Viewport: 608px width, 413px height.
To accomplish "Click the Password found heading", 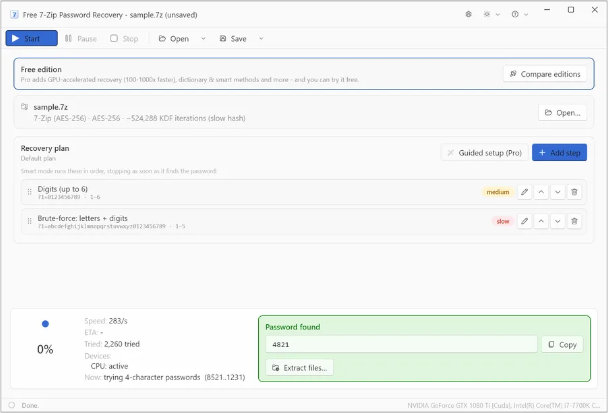I will [293, 327].
